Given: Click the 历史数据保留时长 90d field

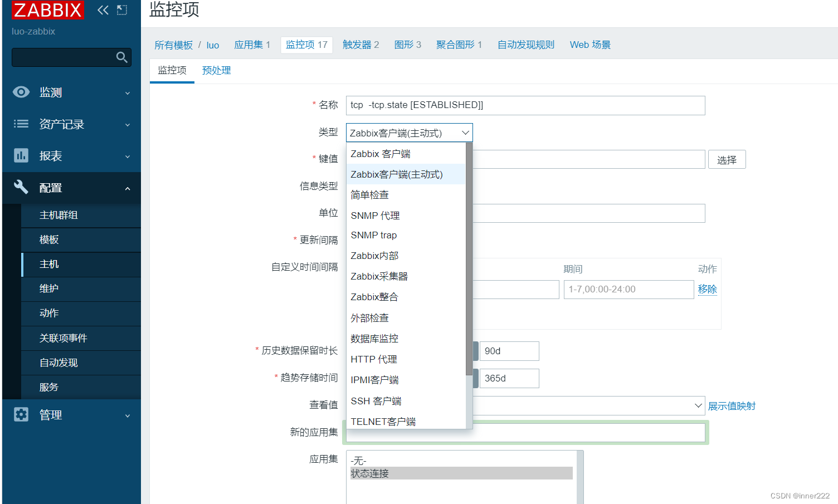Looking at the screenshot, I should (x=509, y=351).
